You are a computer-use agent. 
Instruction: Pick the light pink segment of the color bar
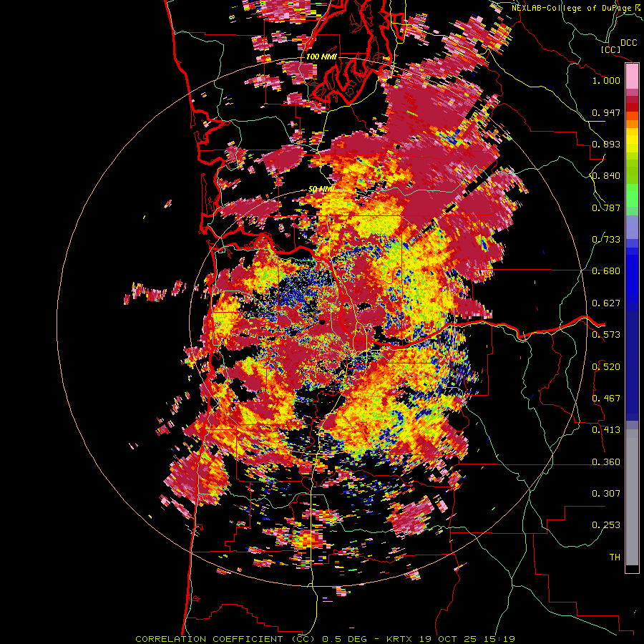pos(632,77)
